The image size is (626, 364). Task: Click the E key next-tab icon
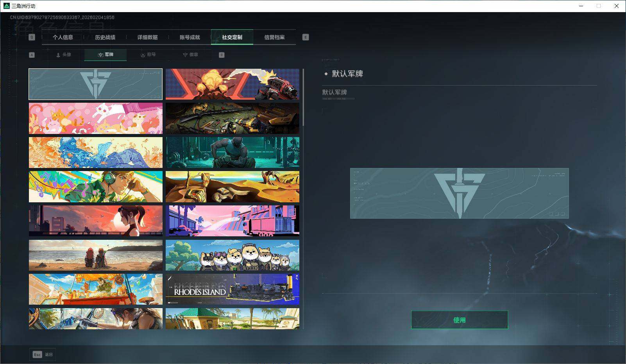tap(306, 37)
